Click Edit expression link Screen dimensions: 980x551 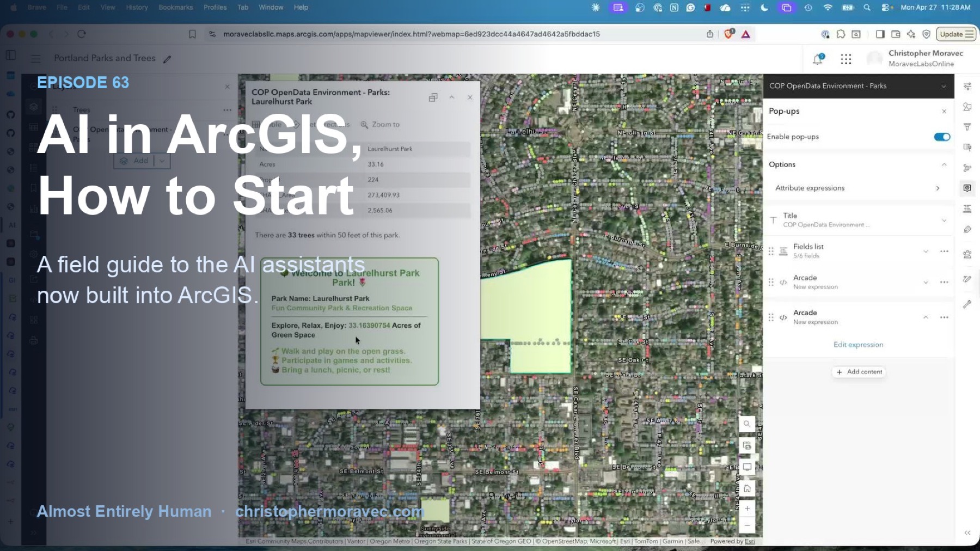(858, 345)
